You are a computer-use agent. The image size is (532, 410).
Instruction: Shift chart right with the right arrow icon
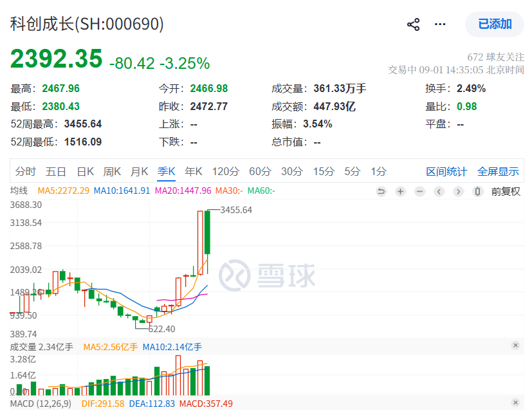(x=459, y=192)
